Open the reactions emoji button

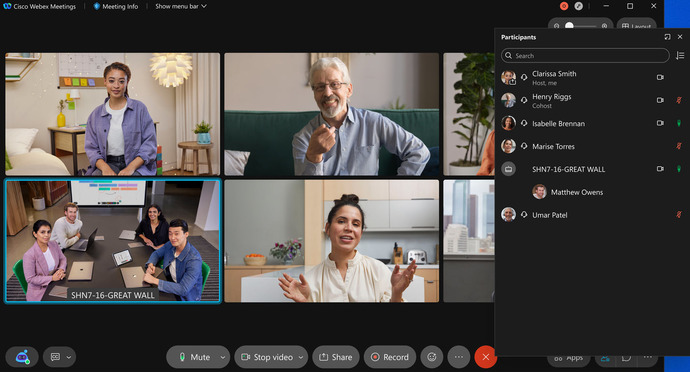[432, 357]
